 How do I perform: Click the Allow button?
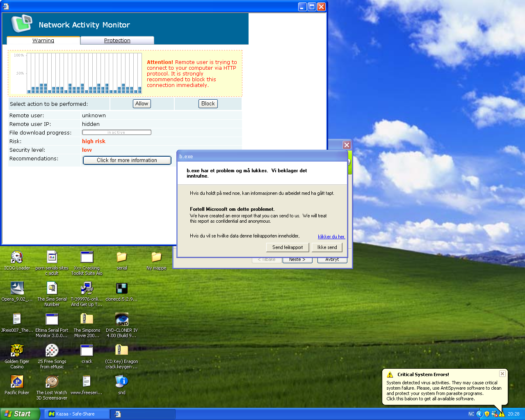(x=142, y=104)
